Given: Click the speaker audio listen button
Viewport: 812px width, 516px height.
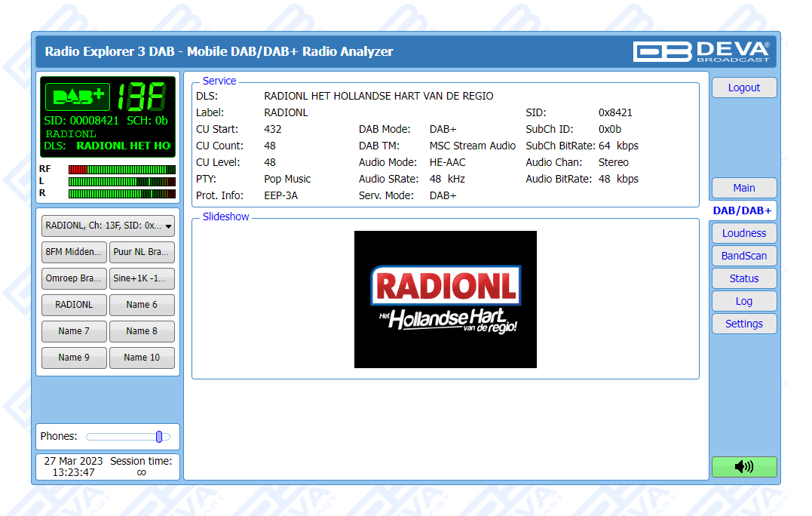Looking at the screenshot, I should [x=743, y=466].
